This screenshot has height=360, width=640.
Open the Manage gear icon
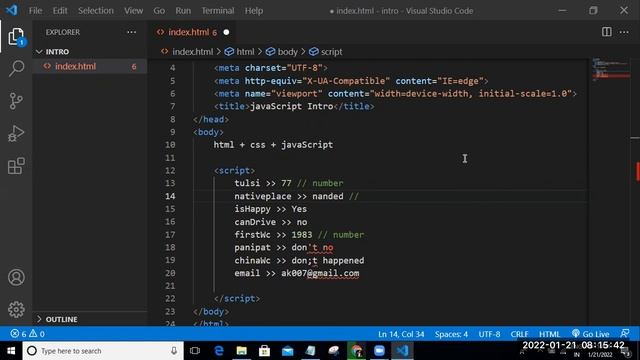[x=16, y=309]
